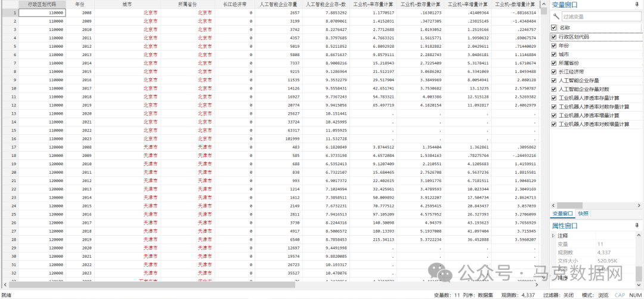Screen dimensions: 644x299
Task: Click the cell with value 7.8853292
Action: pos(326,13)
